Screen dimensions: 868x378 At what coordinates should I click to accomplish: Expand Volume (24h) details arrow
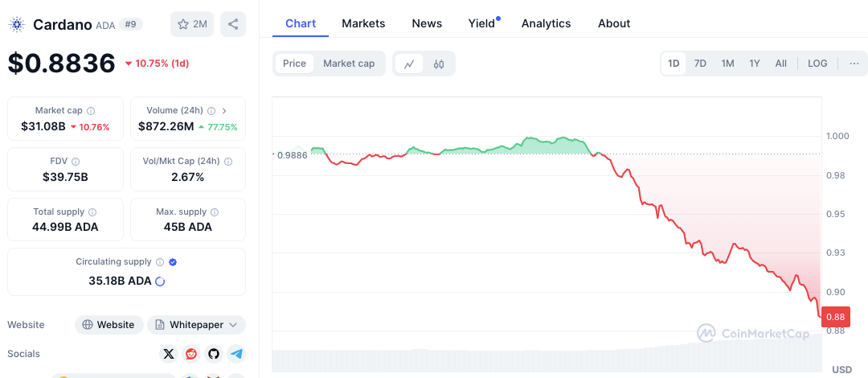(224, 111)
